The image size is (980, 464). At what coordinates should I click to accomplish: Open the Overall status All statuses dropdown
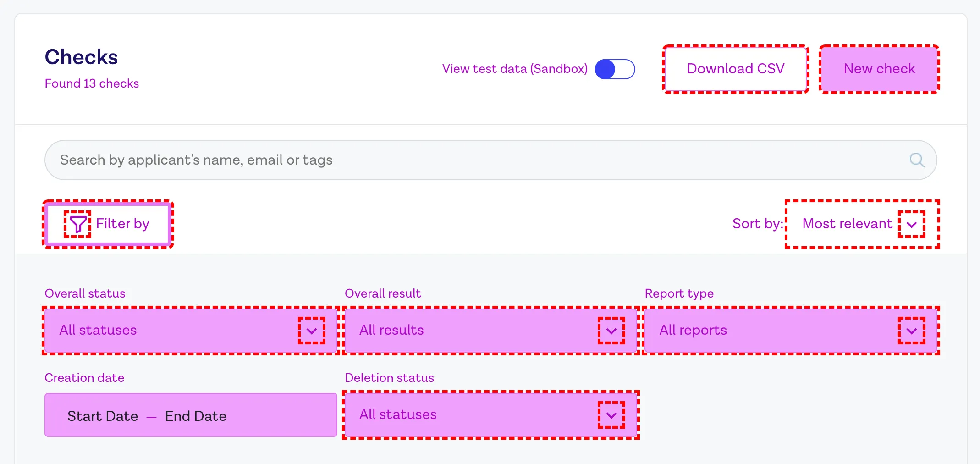coord(191,331)
